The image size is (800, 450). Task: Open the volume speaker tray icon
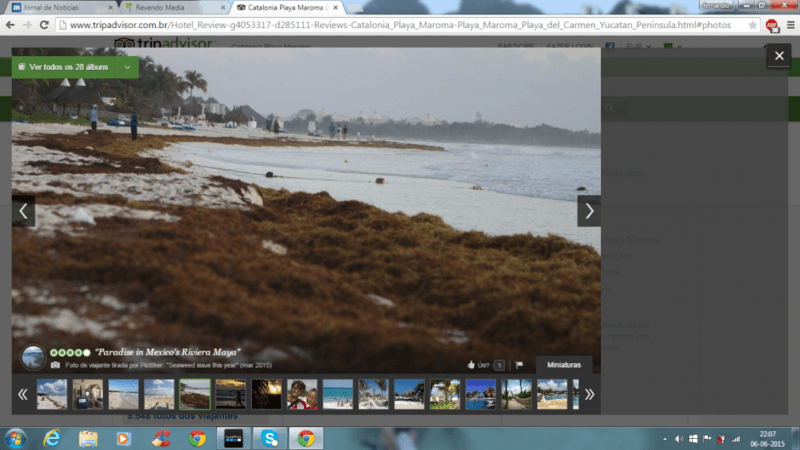pyautogui.click(x=679, y=439)
